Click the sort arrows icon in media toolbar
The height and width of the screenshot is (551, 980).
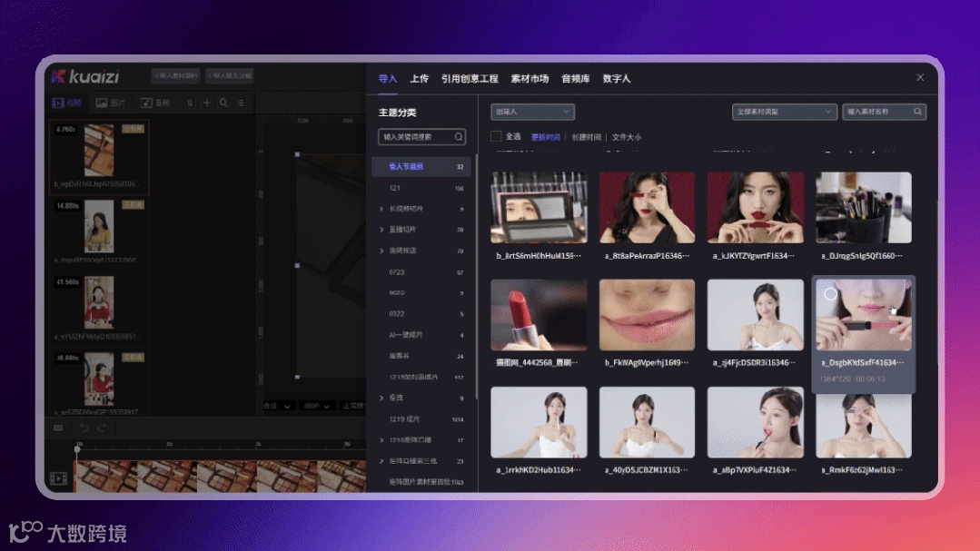[x=190, y=103]
